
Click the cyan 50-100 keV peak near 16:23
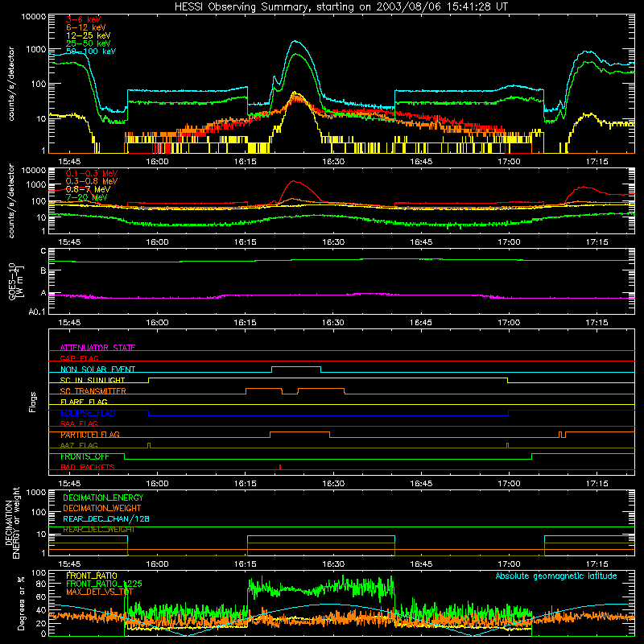(x=295, y=42)
